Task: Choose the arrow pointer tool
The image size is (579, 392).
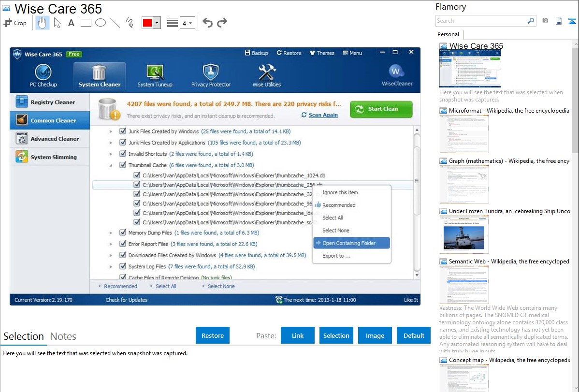Action: pyautogui.click(x=57, y=23)
